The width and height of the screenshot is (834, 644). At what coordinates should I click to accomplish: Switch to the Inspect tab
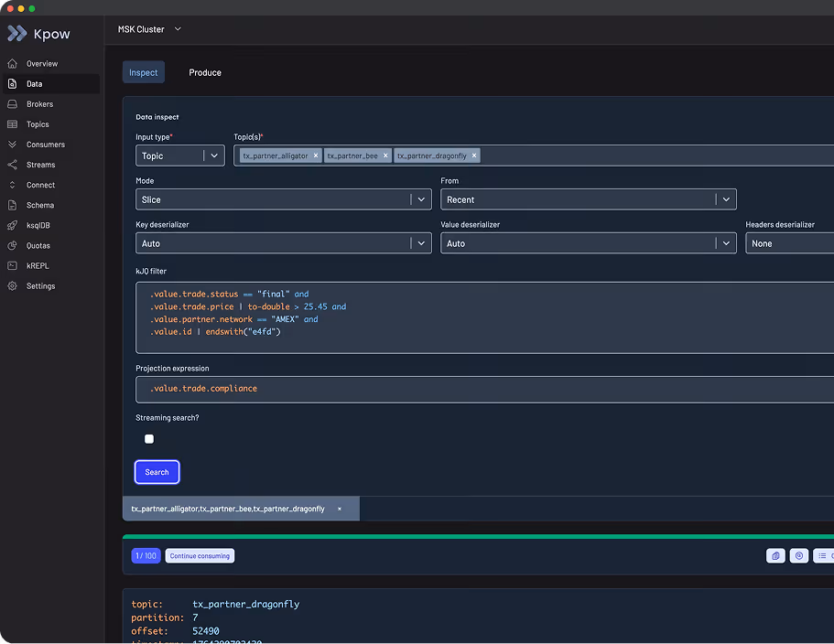click(x=144, y=72)
